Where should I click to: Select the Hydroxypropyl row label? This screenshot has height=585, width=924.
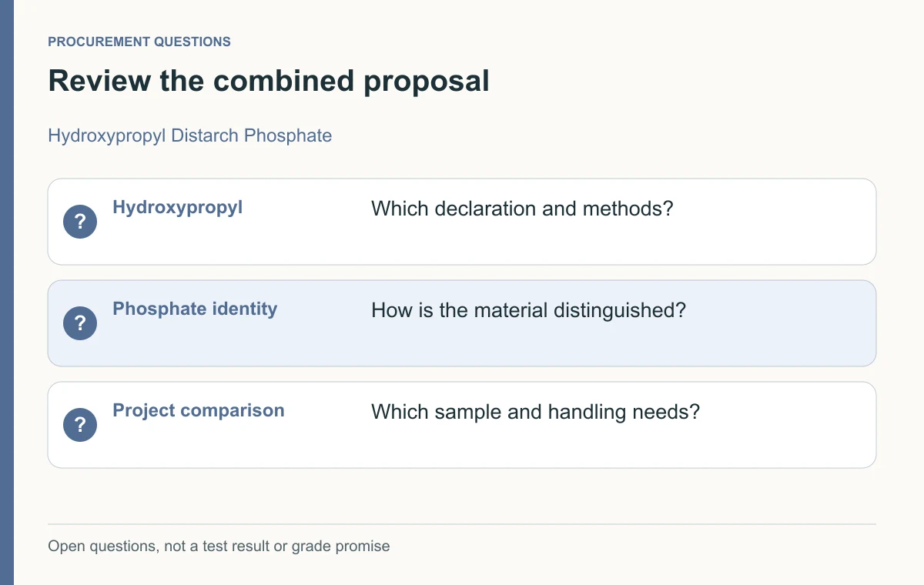click(x=178, y=207)
